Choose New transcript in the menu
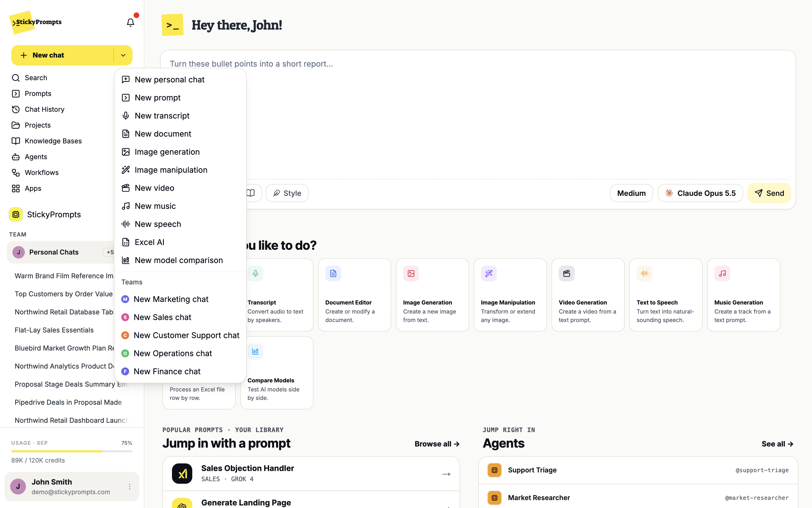 pyautogui.click(x=180, y=116)
